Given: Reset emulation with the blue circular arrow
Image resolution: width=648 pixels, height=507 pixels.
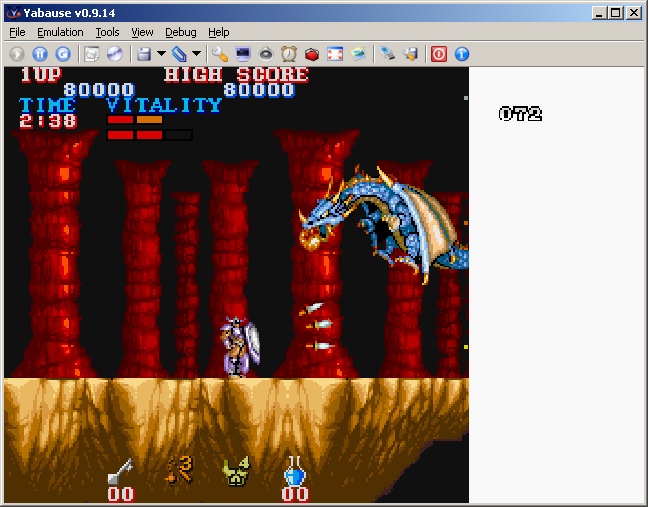Looking at the screenshot, I should (63, 54).
